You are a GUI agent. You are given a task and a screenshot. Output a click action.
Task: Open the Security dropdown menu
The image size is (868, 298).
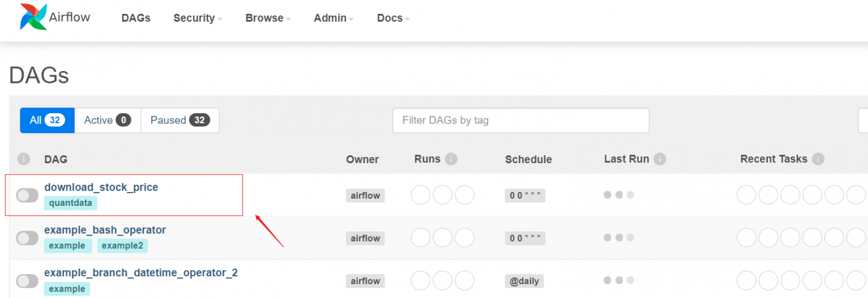pyautogui.click(x=197, y=18)
